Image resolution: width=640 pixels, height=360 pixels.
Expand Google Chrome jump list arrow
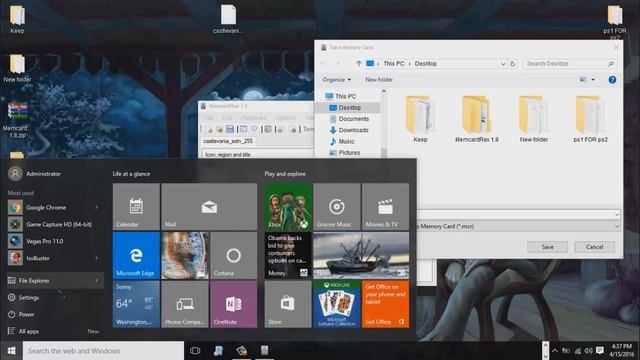click(97, 207)
